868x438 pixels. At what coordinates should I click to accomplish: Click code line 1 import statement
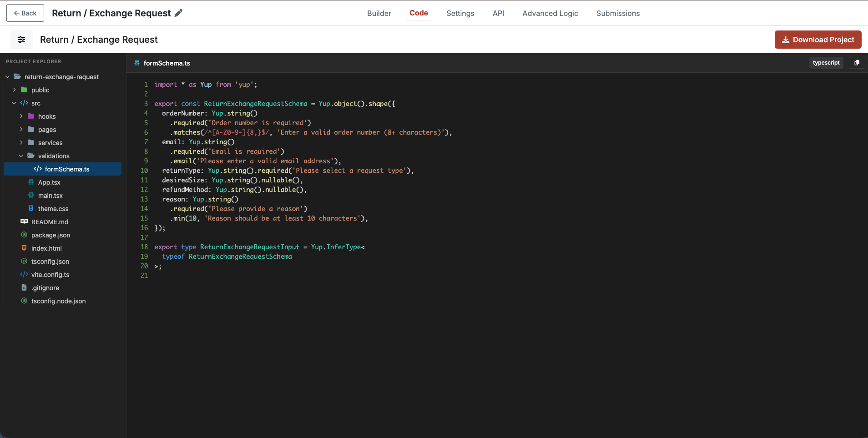[206, 85]
